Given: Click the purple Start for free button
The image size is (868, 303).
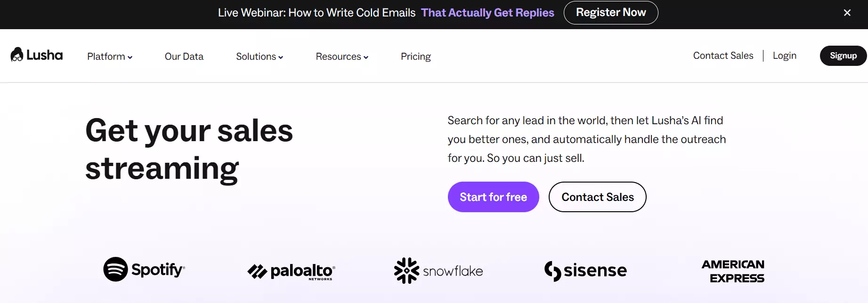Looking at the screenshot, I should 493,197.
